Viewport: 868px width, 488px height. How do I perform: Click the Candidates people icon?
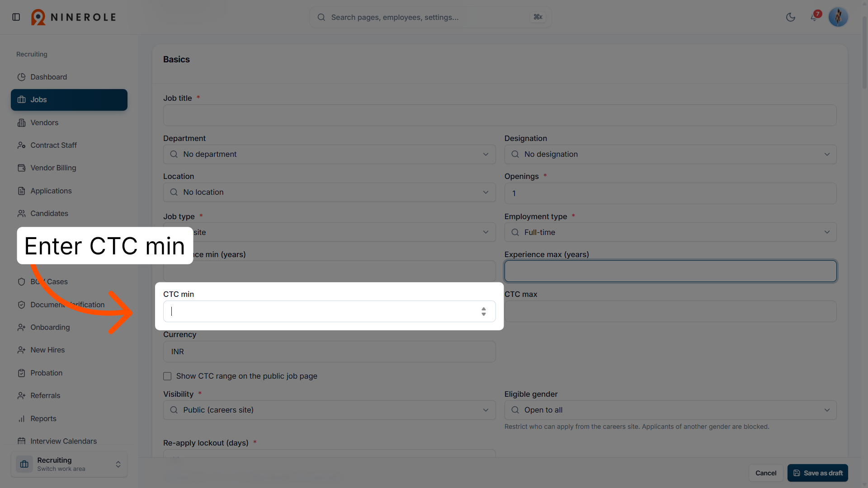click(x=21, y=213)
